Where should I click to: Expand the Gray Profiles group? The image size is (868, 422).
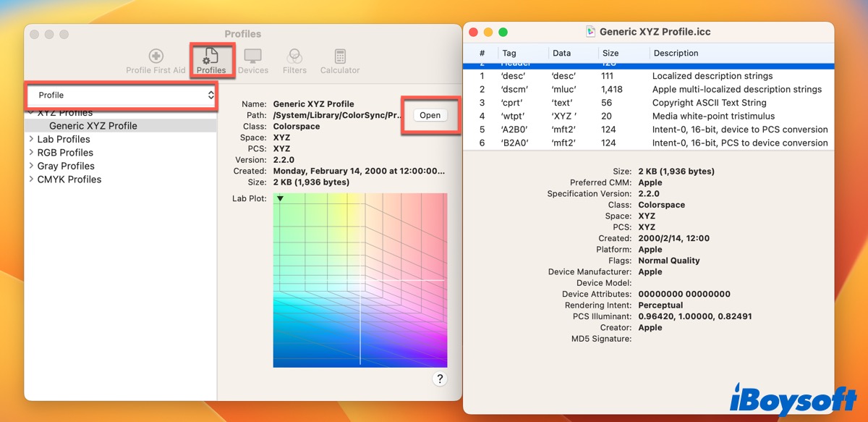(31, 166)
